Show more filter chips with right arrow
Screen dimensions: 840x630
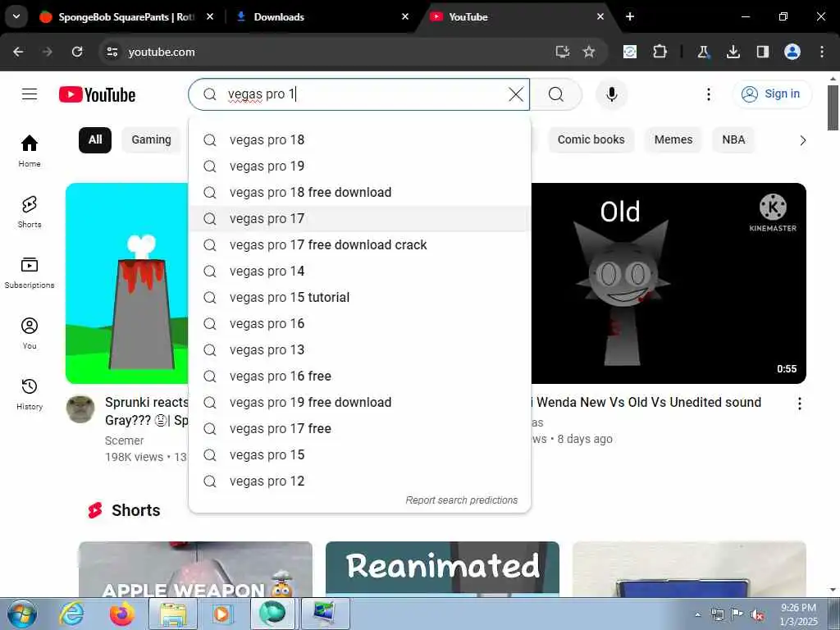pyautogui.click(x=802, y=140)
